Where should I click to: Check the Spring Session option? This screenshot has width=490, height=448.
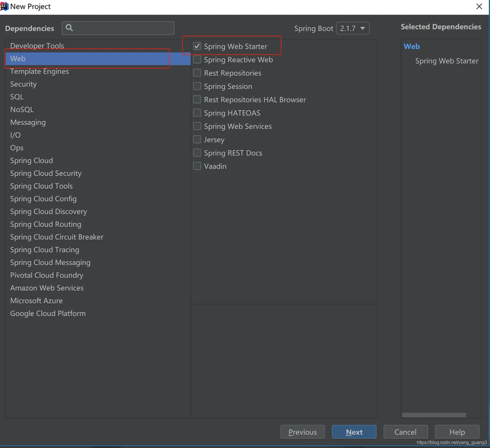pos(197,86)
